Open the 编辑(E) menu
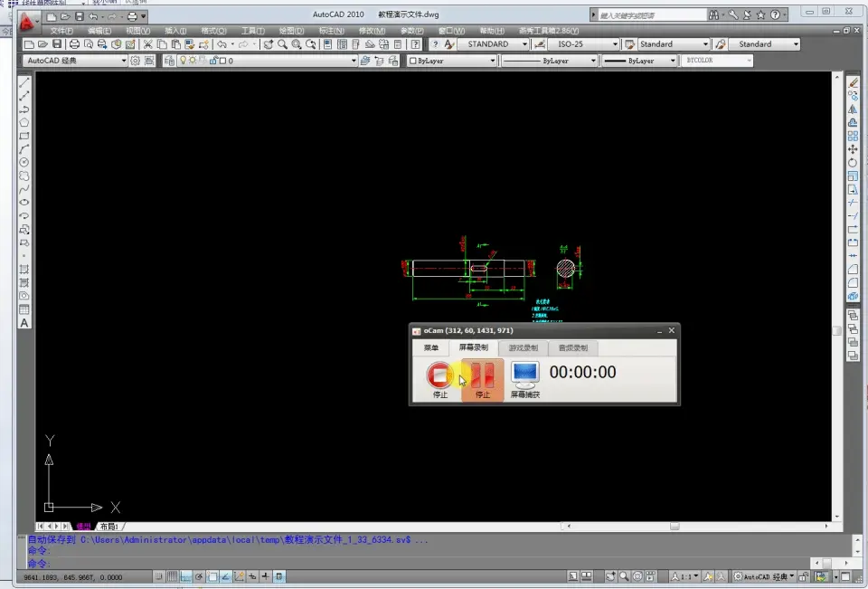 click(99, 31)
